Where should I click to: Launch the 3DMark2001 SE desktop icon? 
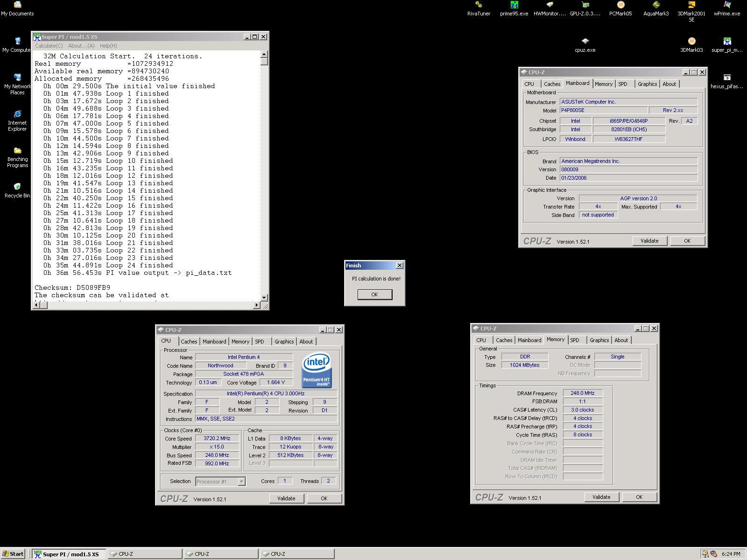(x=691, y=12)
